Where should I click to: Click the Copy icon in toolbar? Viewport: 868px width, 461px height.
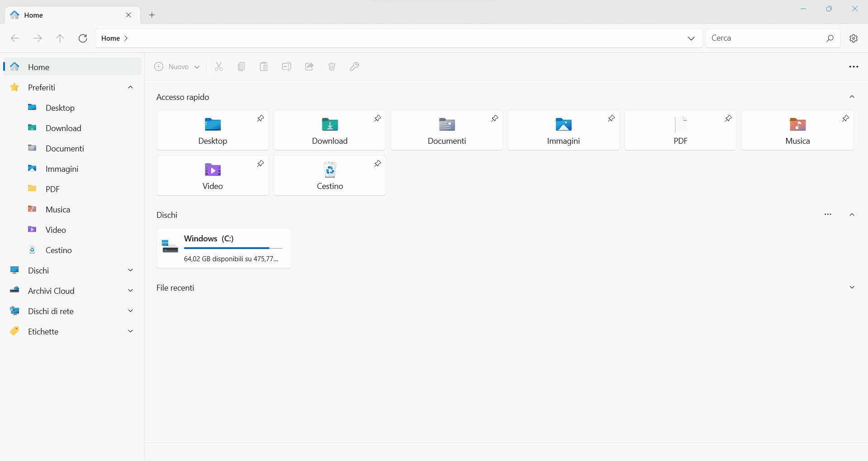241,67
